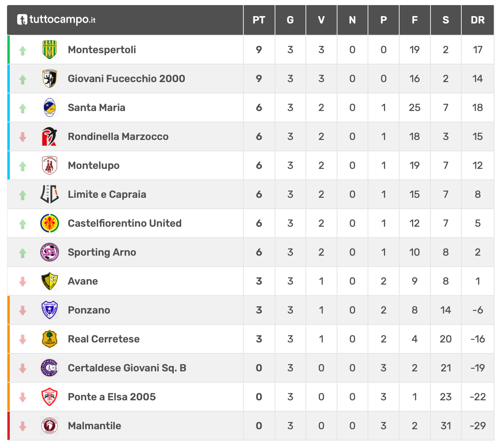Sort table by DR column header

pos(478,20)
